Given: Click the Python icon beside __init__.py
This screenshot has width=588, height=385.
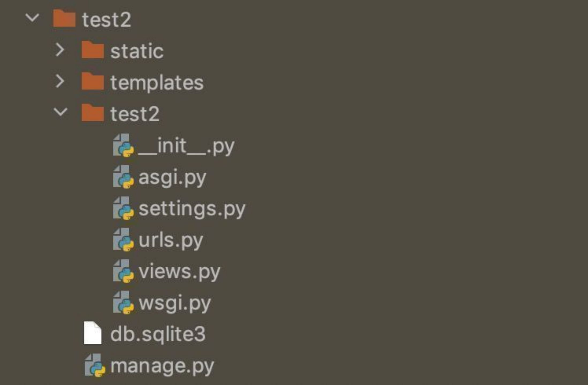Looking at the screenshot, I should [x=123, y=145].
